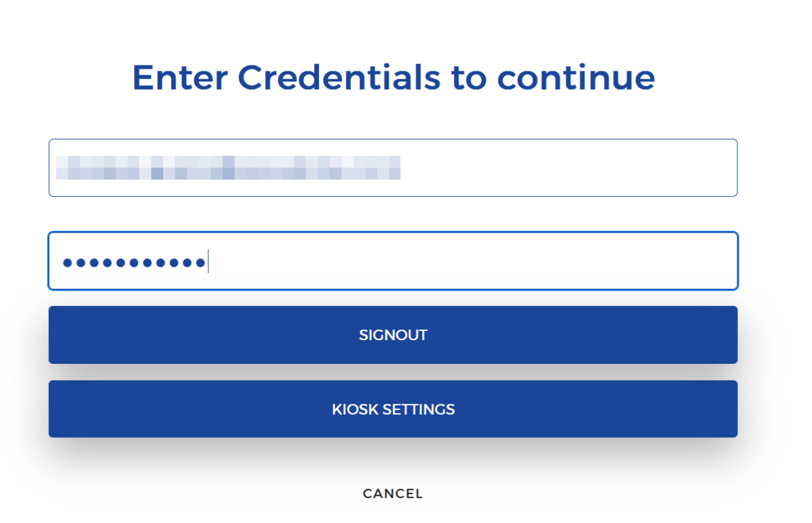Open the kiosk configuration screen
The image size is (812, 523).
point(392,409)
